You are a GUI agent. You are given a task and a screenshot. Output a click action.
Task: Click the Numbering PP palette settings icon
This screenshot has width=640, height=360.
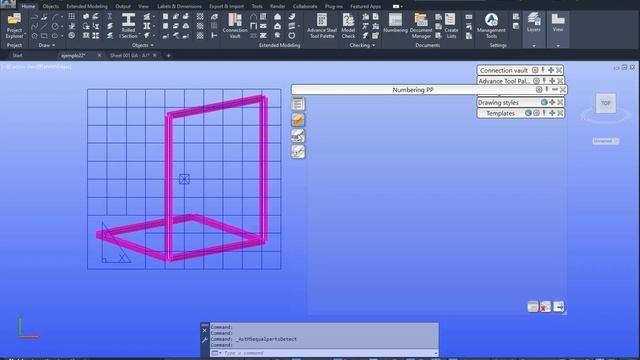[539, 89]
